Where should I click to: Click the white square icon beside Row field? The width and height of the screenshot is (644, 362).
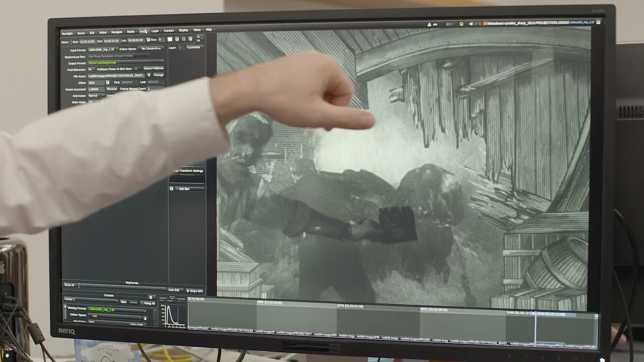tap(170, 40)
